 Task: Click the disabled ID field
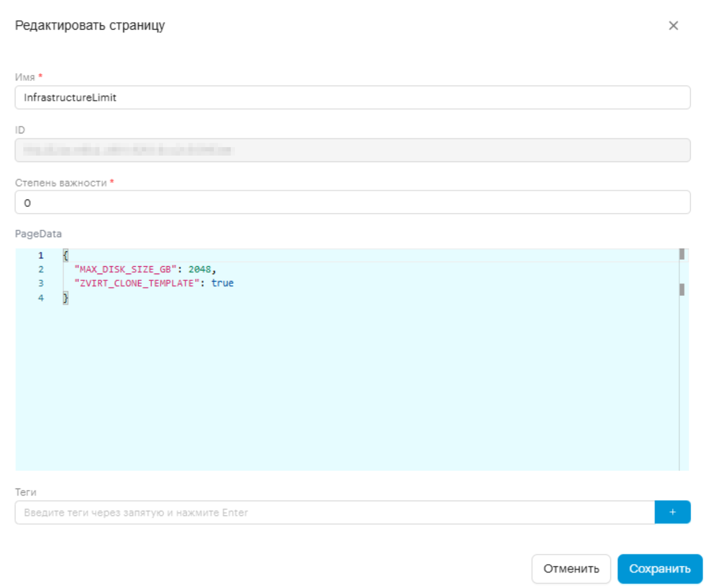[352, 150]
